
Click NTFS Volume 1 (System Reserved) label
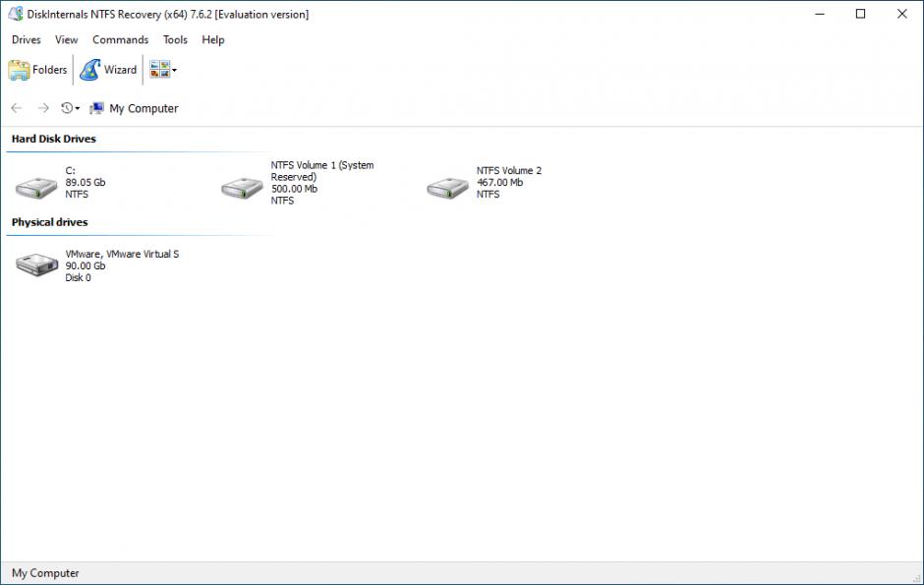pos(321,183)
